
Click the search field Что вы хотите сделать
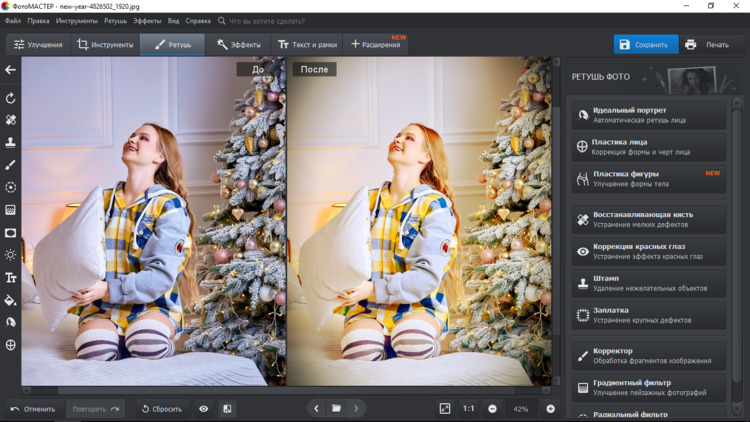[267, 20]
